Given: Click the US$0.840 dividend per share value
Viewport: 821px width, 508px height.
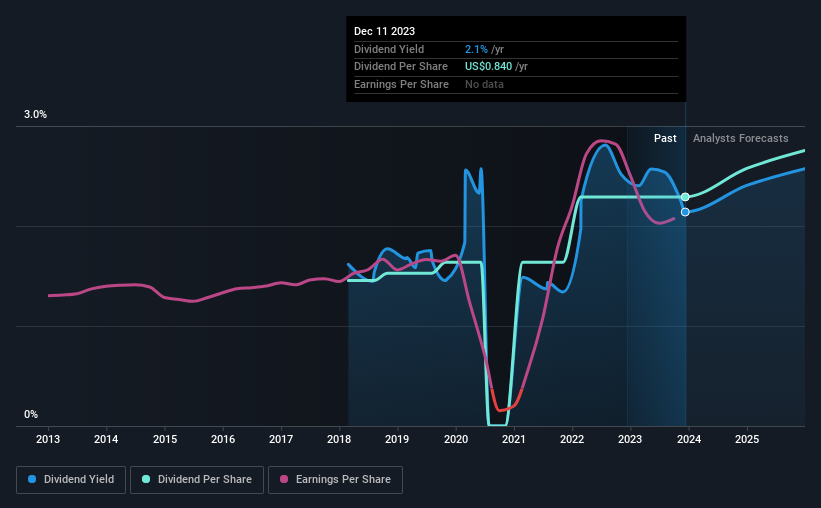Looking at the screenshot, I should [489, 67].
